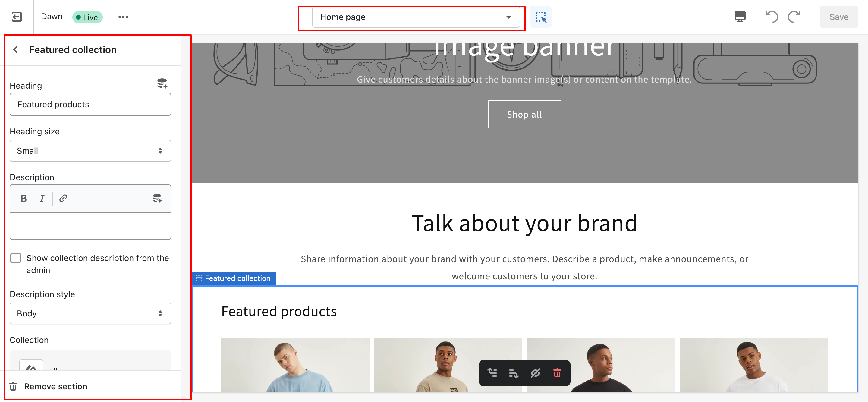Click the Heading text input field
The image size is (868, 402).
coord(90,105)
